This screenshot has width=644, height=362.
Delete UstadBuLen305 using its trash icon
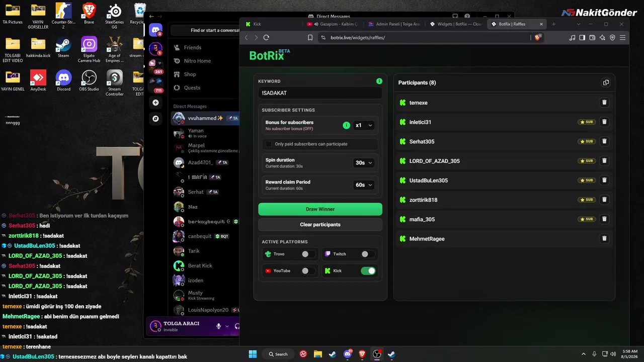coord(604,180)
